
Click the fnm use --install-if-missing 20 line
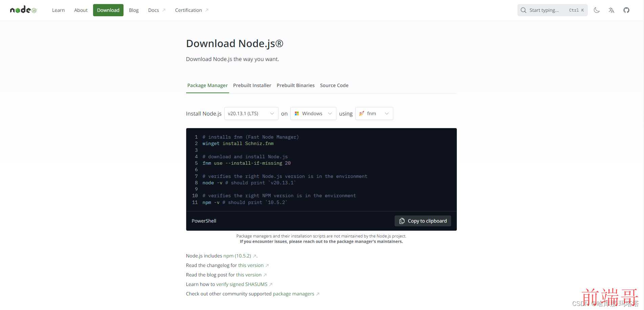click(x=246, y=163)
